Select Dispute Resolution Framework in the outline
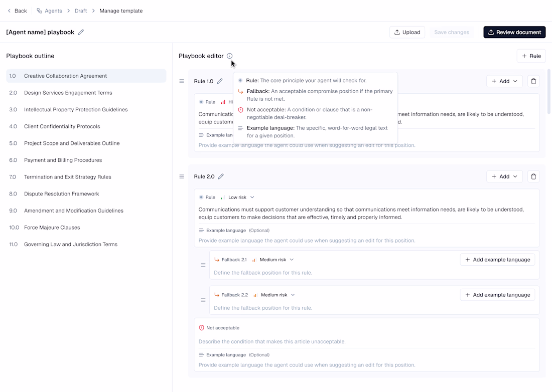This screenshot has width=552, height=392. tap(61, 194)
